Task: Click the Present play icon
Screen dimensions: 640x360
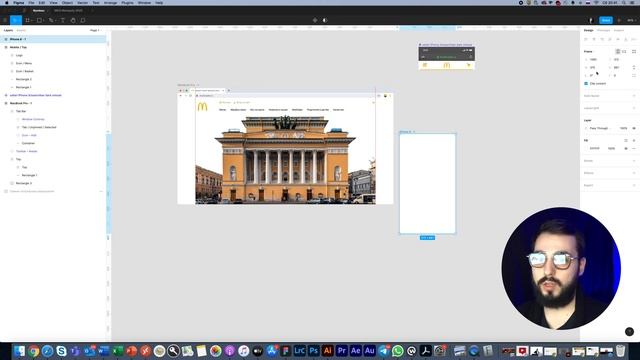Action: click(619, 20)
